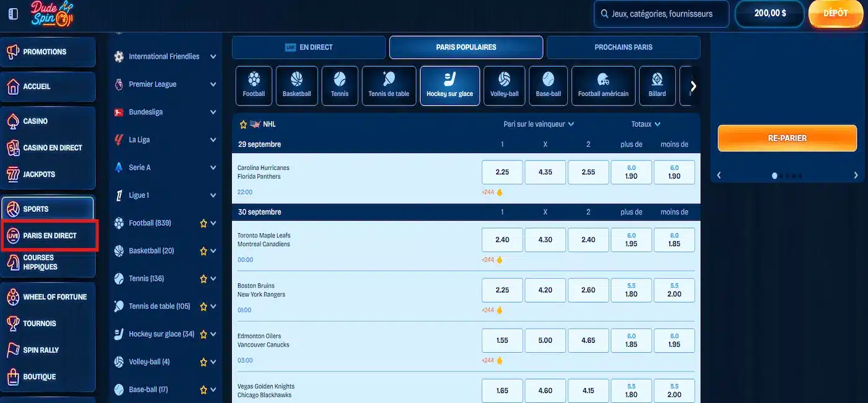Select the Hockey sur glace icon tile

tap(449, 86)
